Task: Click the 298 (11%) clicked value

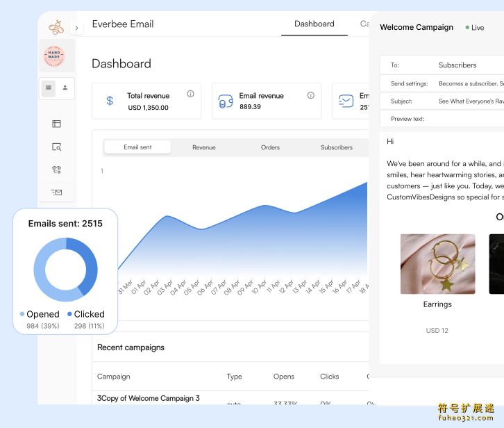Action: 89,326
